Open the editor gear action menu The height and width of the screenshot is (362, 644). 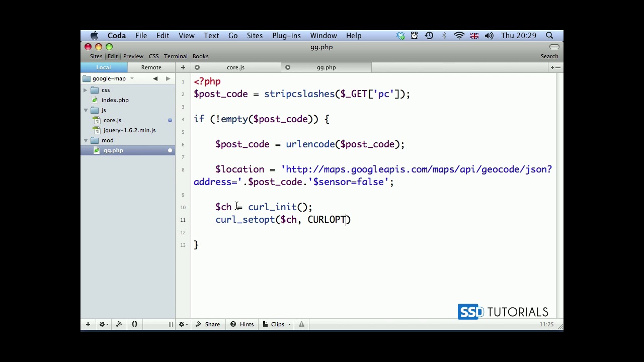(x=183, y=324)
